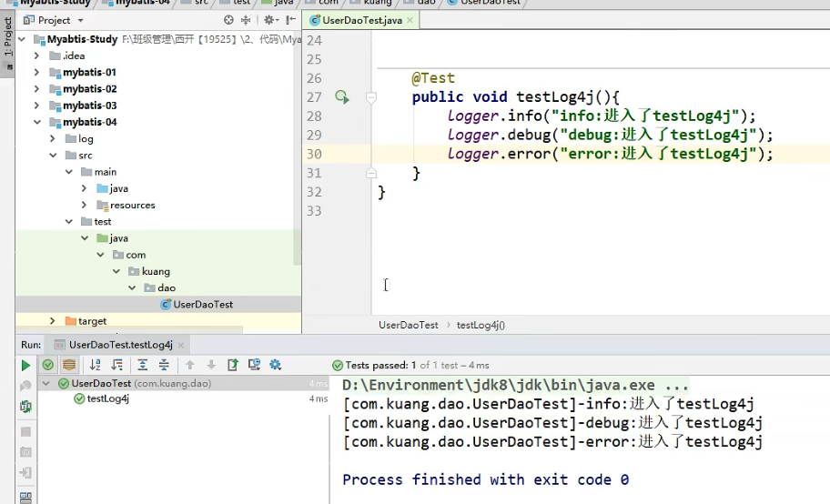
Task: Click the stop process square icon
Action: (x=25, y=432)
